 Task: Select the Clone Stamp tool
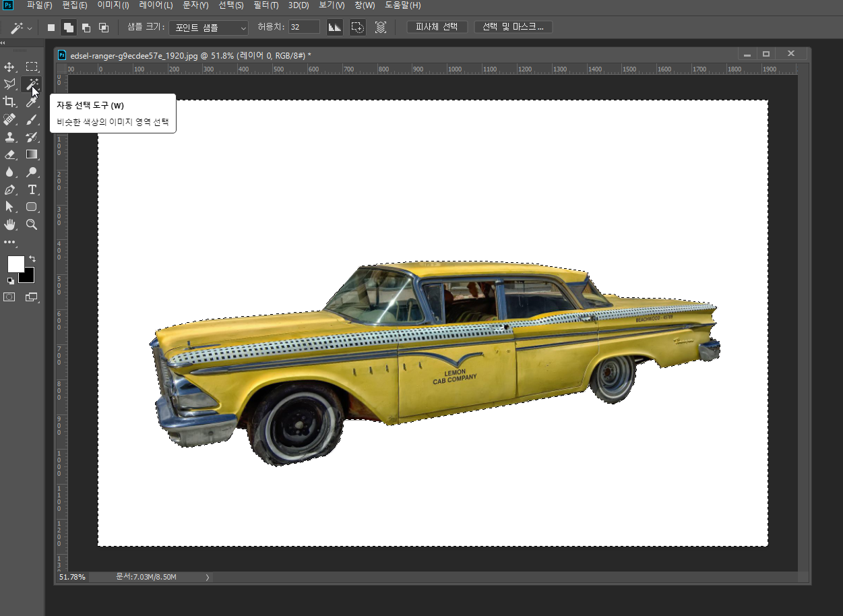9,137
